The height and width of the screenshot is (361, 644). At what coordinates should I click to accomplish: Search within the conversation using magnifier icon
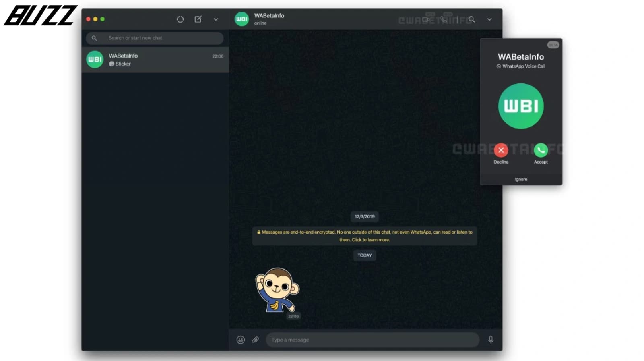[471, 19]
